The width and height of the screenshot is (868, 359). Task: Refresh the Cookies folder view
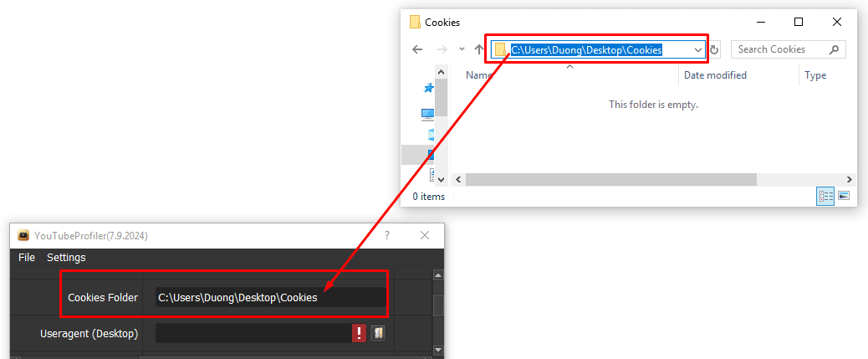click(x=715, y=50)
